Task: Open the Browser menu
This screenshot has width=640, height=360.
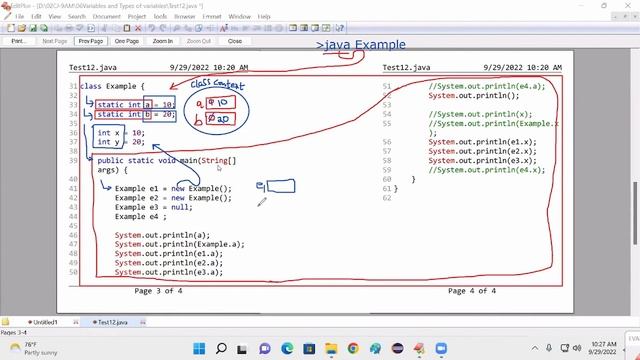Action: pos(184,17)
